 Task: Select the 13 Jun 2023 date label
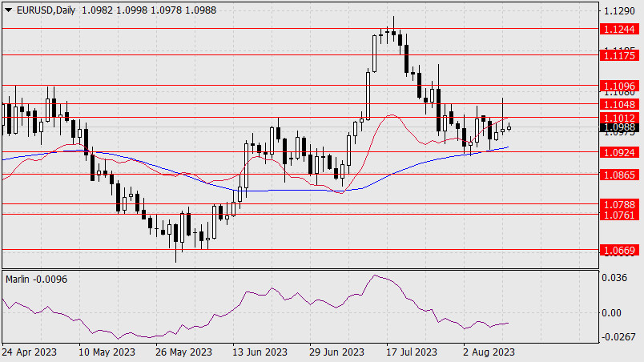tap(260, 352)
